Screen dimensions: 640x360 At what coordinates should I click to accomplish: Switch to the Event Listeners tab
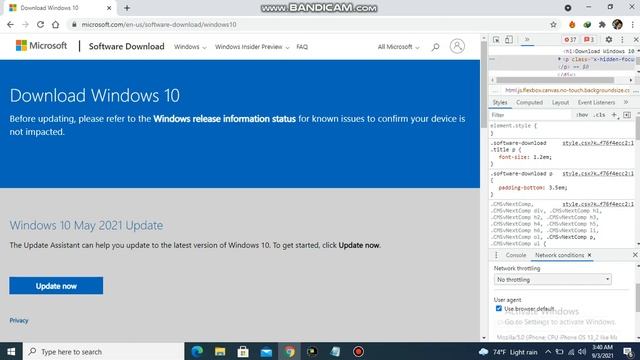click(x=596, y=102)
